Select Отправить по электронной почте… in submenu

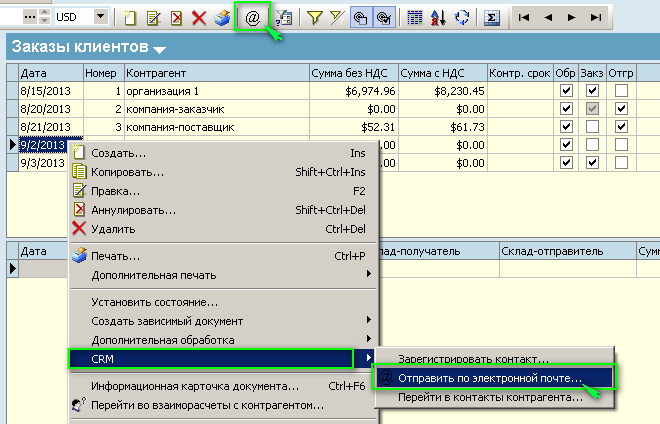pyautogui.click(x=494, y=378)
